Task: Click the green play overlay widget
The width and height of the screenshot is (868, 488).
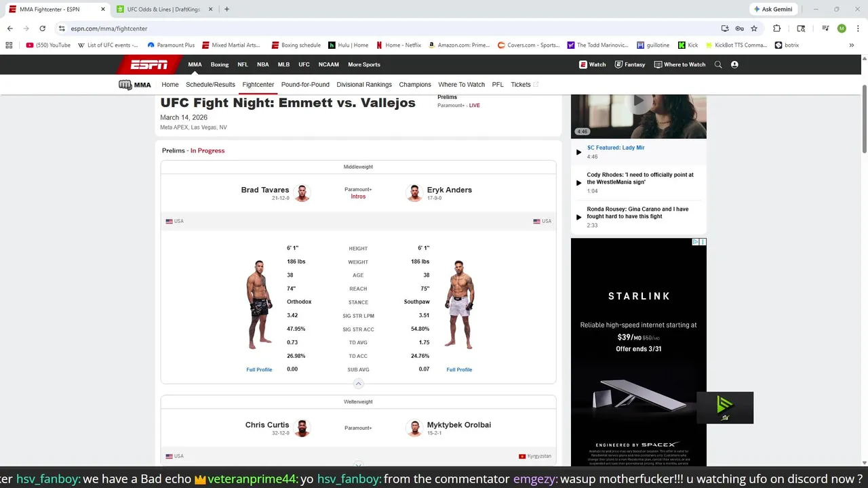Action: pos(725,407)
